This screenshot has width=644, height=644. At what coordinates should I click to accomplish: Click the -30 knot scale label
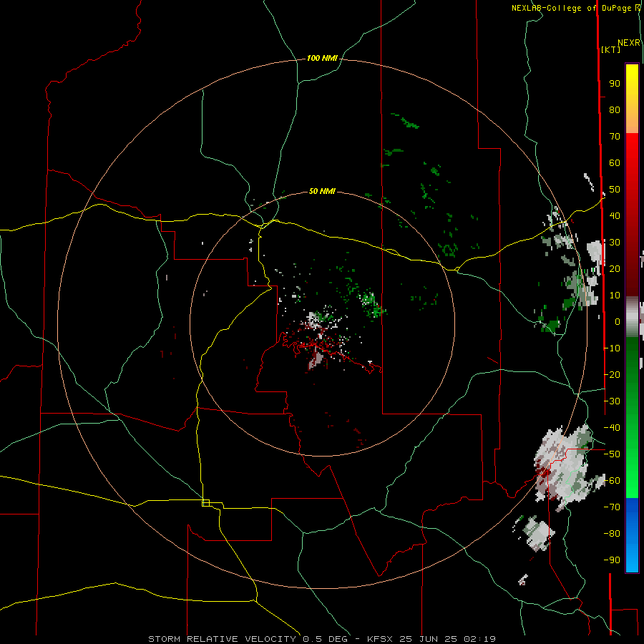tap(612, 401)
